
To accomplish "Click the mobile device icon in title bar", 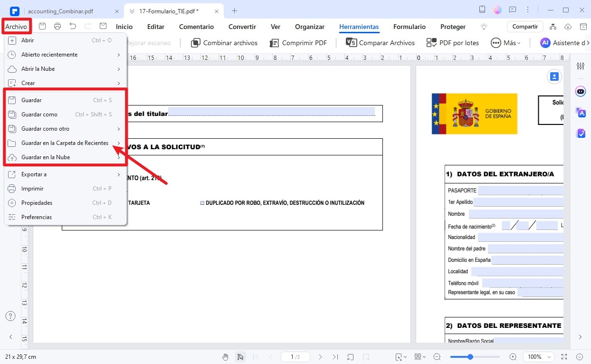I will coord(482,10).
